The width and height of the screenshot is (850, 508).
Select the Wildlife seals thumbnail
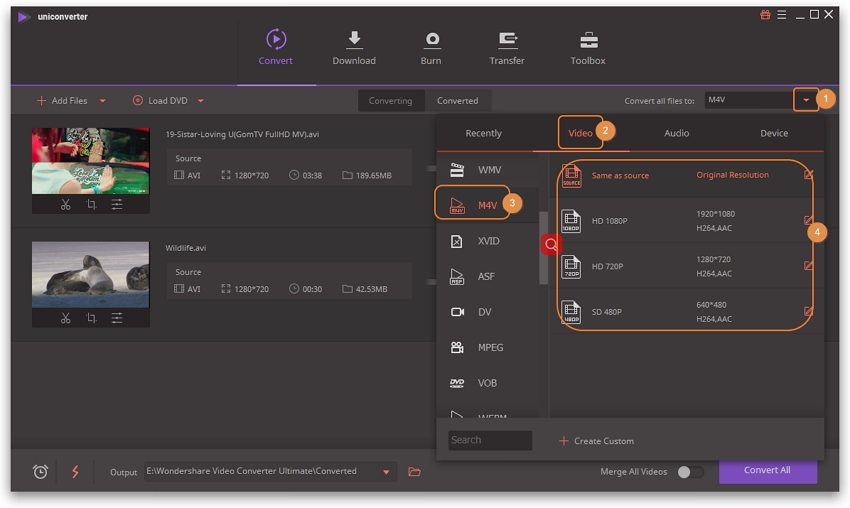coord(91,275)
